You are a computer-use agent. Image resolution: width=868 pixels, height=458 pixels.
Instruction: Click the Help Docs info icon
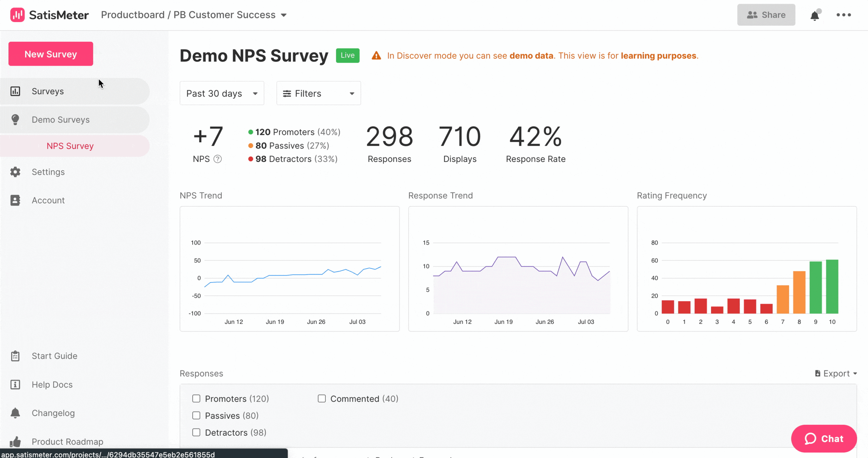pos(15,384)
